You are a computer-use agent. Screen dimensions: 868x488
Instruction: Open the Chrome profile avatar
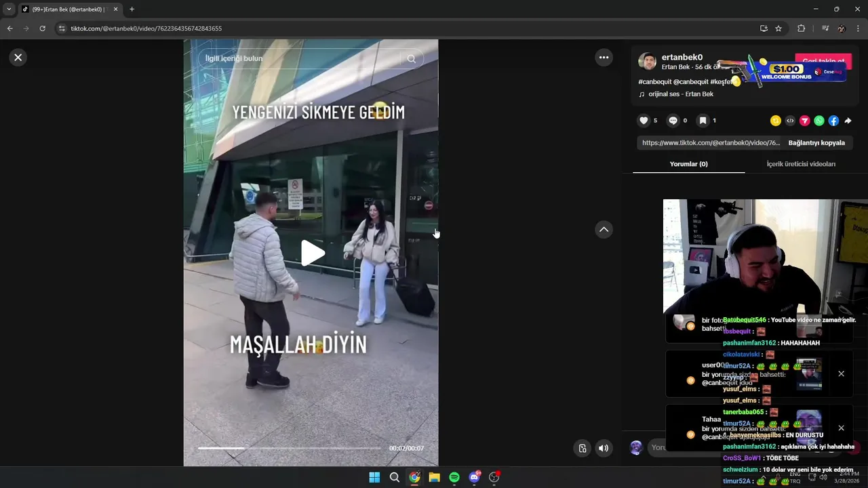pyautogui.click(x=842, y=28)
